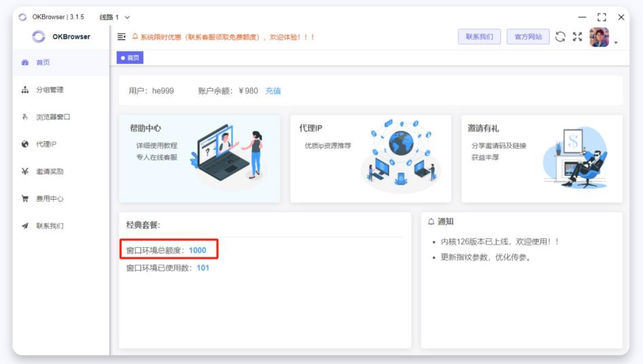Select the 首页 page tab
Viewport: 643px width, 364px height.
(130, 58)
